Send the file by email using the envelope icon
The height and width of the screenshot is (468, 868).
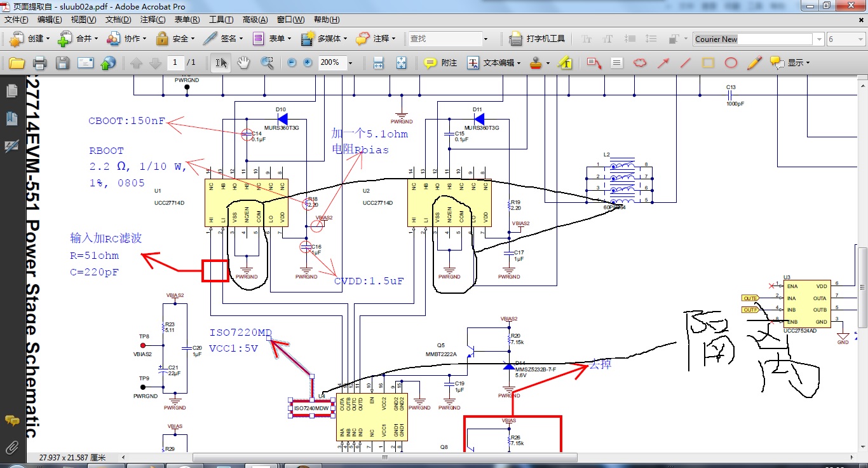pos(86,63)
